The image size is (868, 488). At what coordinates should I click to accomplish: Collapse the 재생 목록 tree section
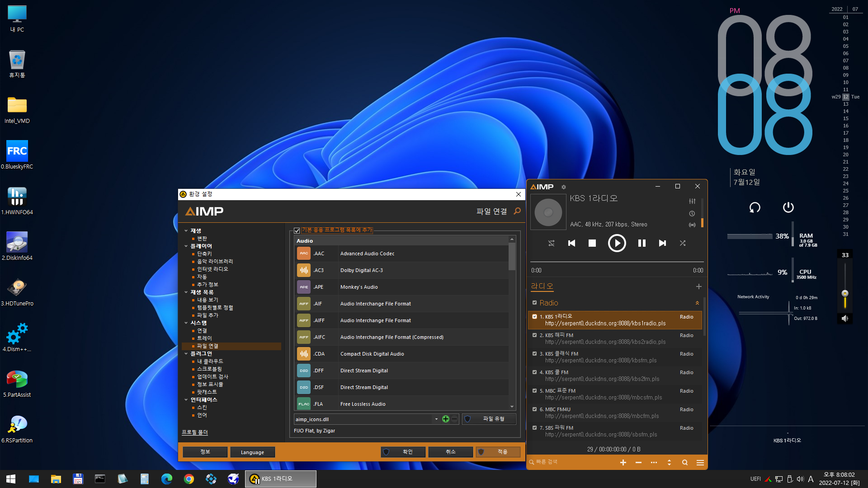tap(186, 292)
